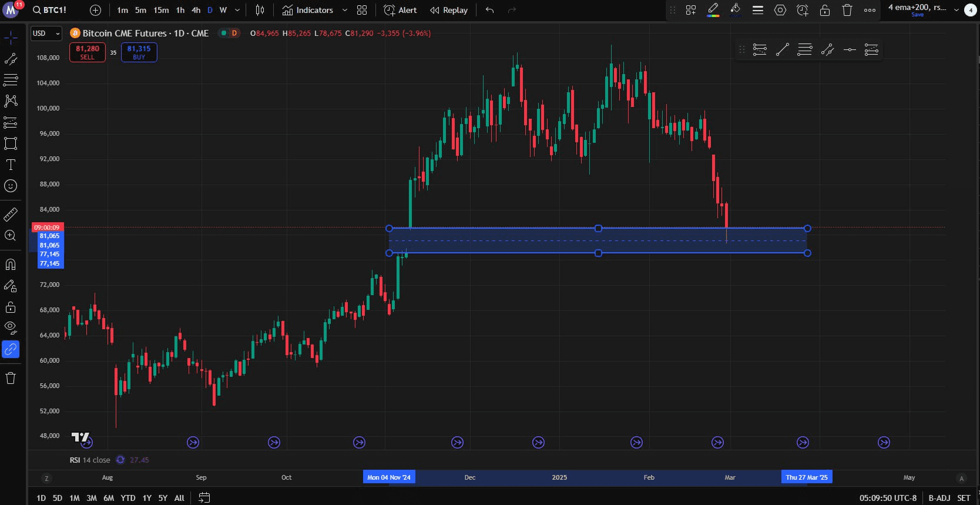Open Gann and Fibonacci tools in sidebar
The width and height of the screenshot is (980, 505).
click(11, 80)
